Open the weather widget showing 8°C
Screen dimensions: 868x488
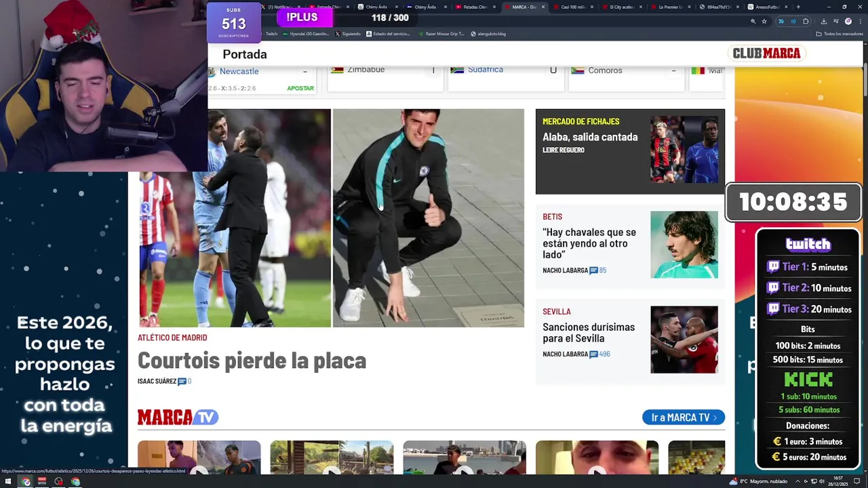pyautogui.click(x=758, y=481)
